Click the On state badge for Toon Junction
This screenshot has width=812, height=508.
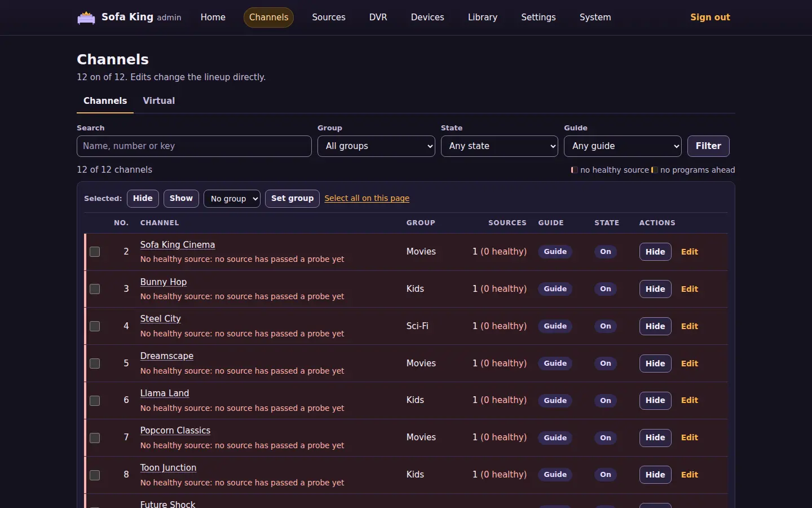click(606, 475)
